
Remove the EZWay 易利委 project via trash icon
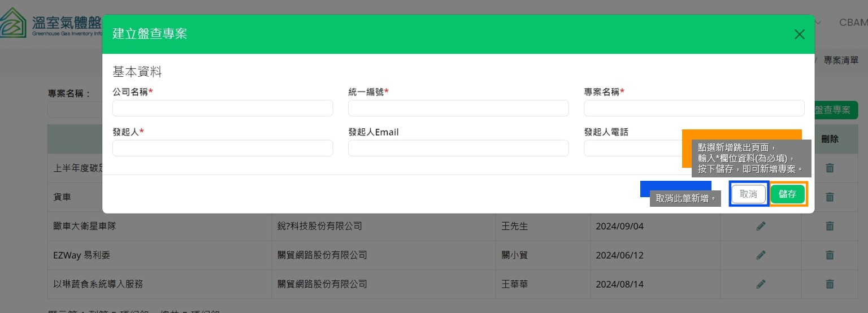830,255
